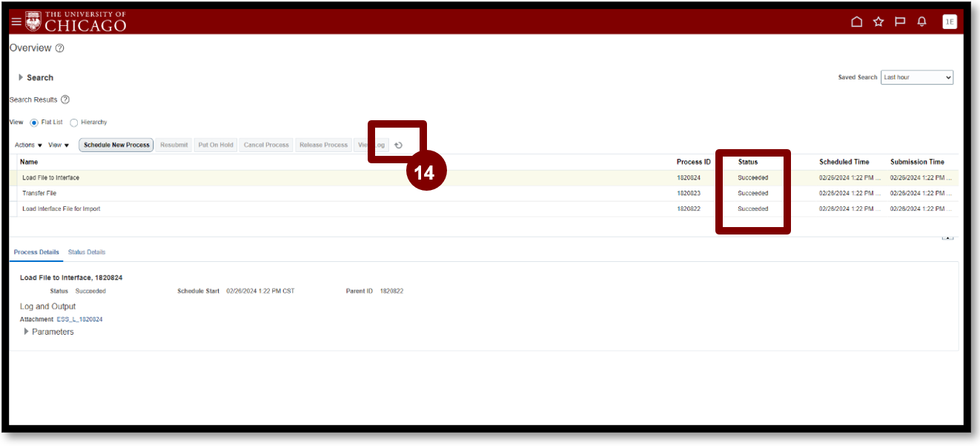Click the Release Process button
Screen dimensions: 980x446
pyautogui.click(x=323, y=145)
